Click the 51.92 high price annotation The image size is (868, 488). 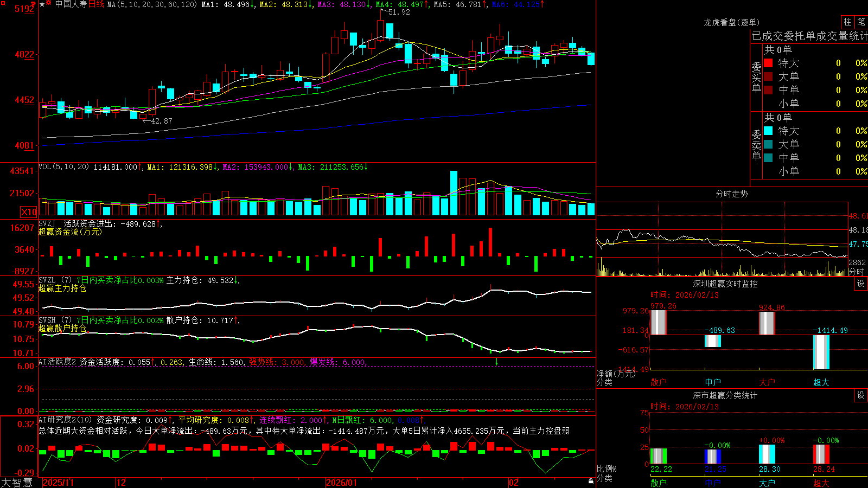399,12
